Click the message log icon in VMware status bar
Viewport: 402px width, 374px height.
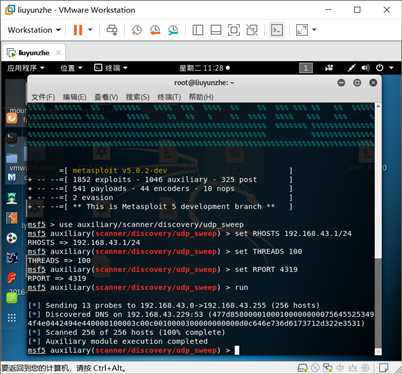click(x=384, y=368)
